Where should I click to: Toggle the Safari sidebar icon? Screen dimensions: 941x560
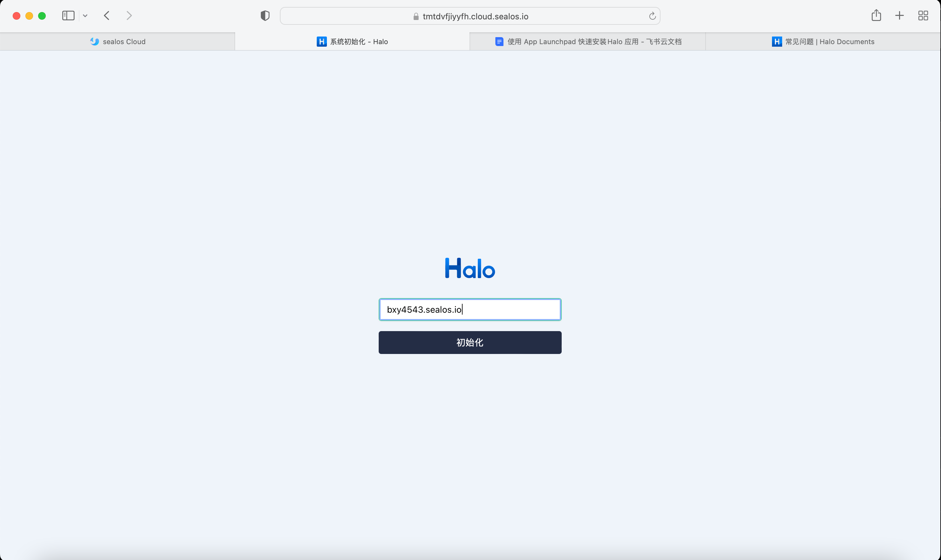point(68,16)
